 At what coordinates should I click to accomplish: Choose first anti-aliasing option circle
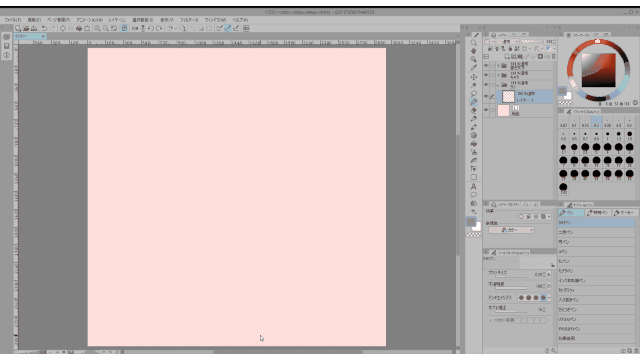pyautogui.click(x=521, y=298)
